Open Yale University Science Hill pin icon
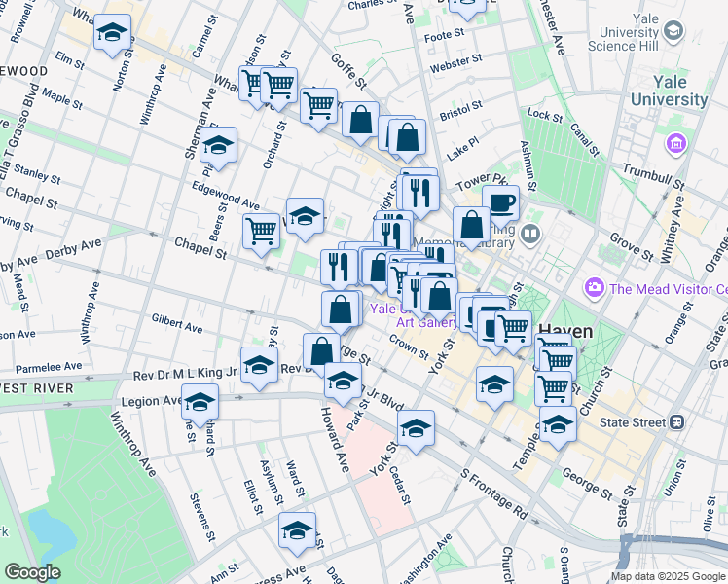The height and width of the screenshot is (584, 728). [673, 30]
